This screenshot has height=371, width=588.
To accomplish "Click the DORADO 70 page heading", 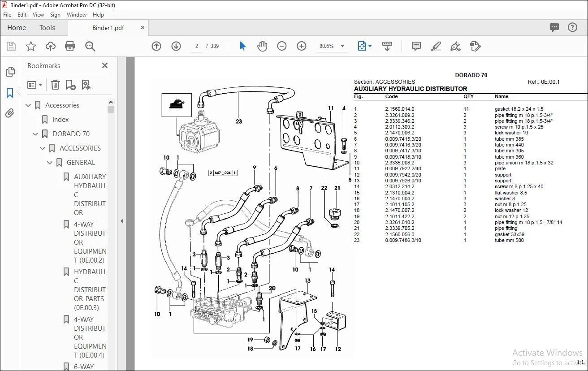I will pyautogui.click(x=471, y=75).
